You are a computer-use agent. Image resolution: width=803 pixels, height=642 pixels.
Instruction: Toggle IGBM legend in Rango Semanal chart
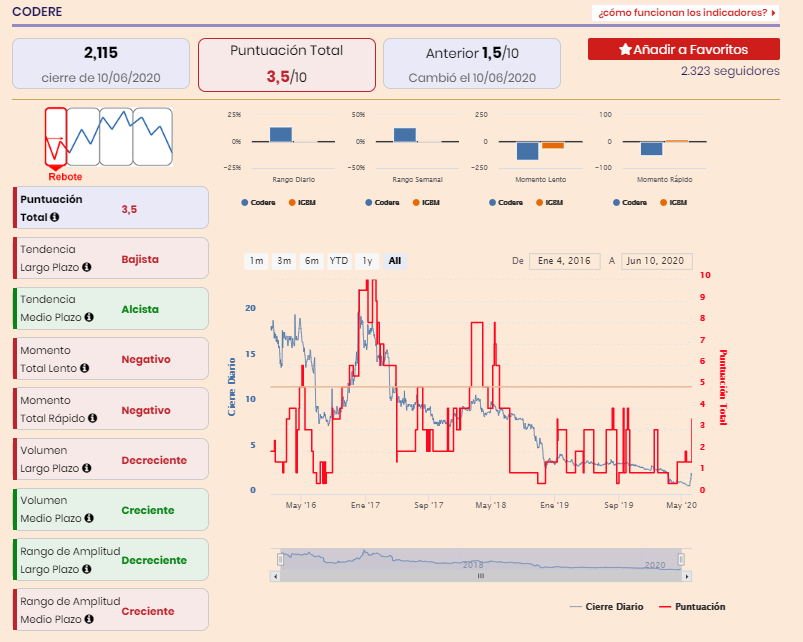point(426,203)
